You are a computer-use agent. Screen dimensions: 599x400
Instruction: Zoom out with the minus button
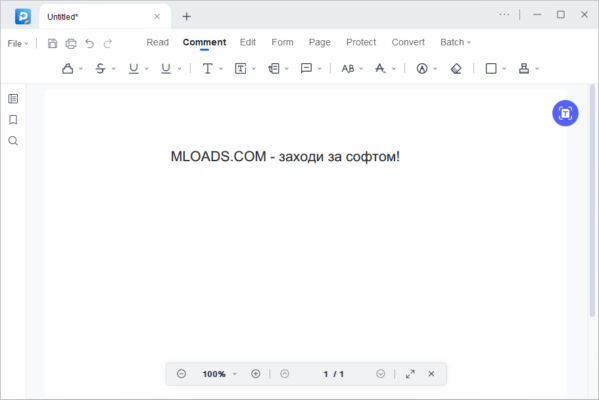click(181, 374)
